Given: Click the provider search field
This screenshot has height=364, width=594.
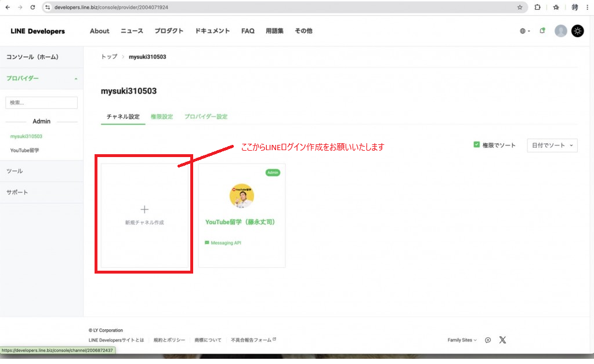Looking at the screenshot, I should (x=41, y=103).
